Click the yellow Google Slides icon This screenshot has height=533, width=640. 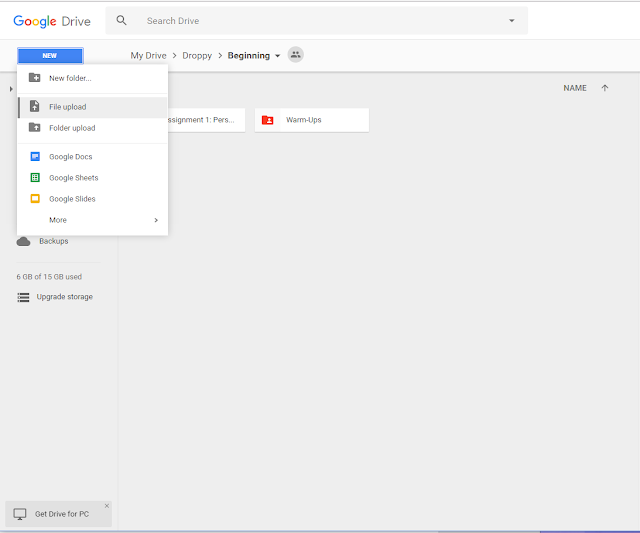coord(35,199)
